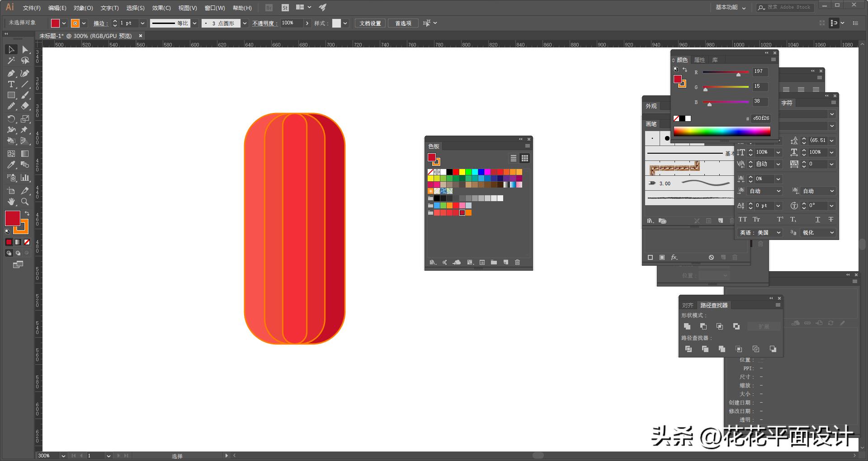Click the 首选项 button
The image size is (868, 461).
coord(403,24)
